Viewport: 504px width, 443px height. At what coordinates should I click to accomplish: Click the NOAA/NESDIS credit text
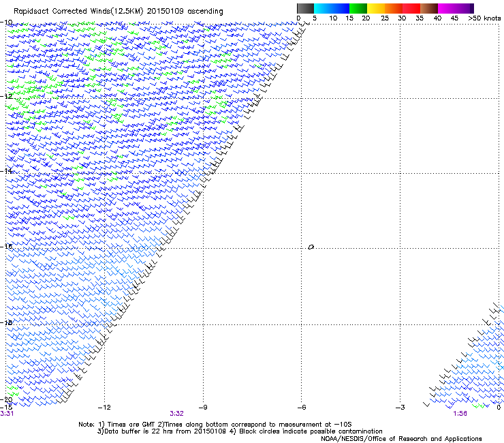click(401, 439)
